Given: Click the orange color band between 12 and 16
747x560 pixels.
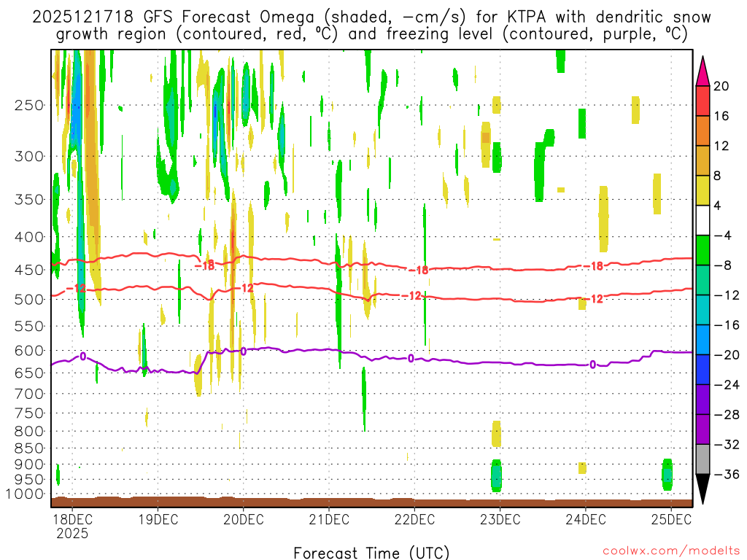Looking at the screenshot, I should (703, 131).
